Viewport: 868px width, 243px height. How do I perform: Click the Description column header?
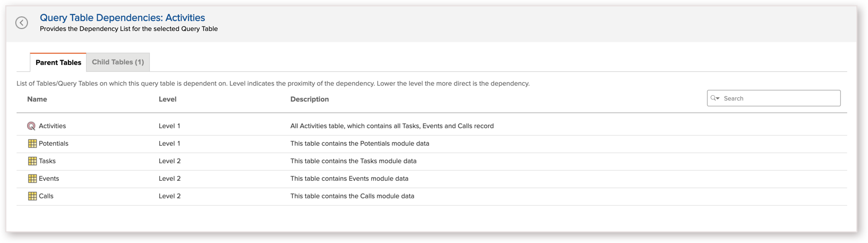[x=310, y=99]
